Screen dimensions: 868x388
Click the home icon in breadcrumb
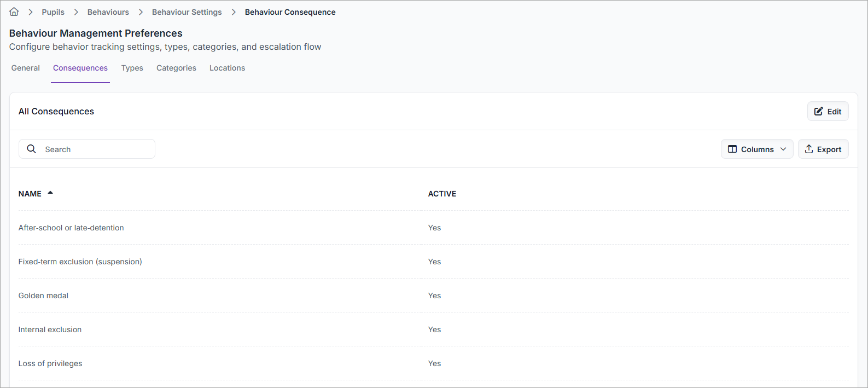[x=14, y=12]
